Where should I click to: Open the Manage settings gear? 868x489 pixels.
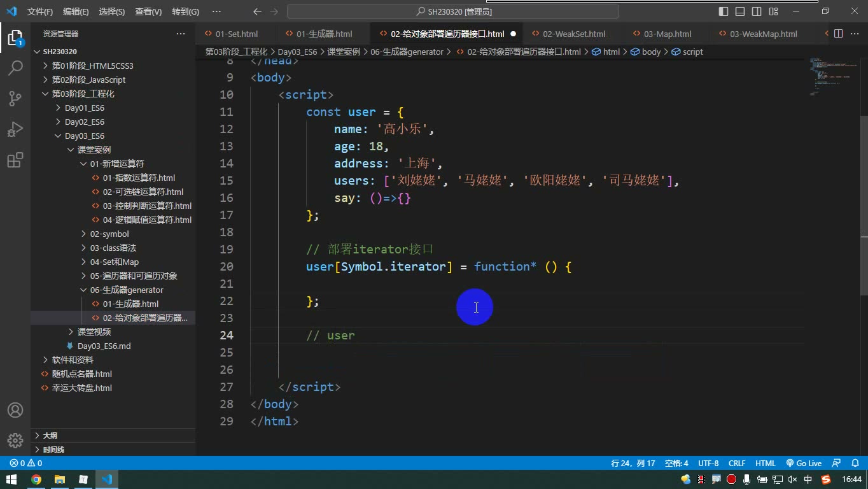(15, 441)
